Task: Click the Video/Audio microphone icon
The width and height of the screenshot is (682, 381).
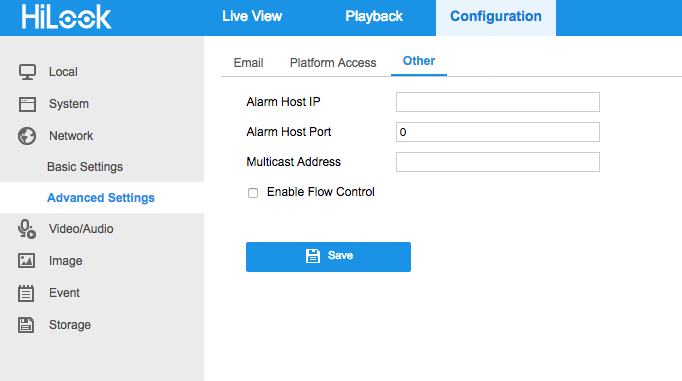Action: coord(27,229)
